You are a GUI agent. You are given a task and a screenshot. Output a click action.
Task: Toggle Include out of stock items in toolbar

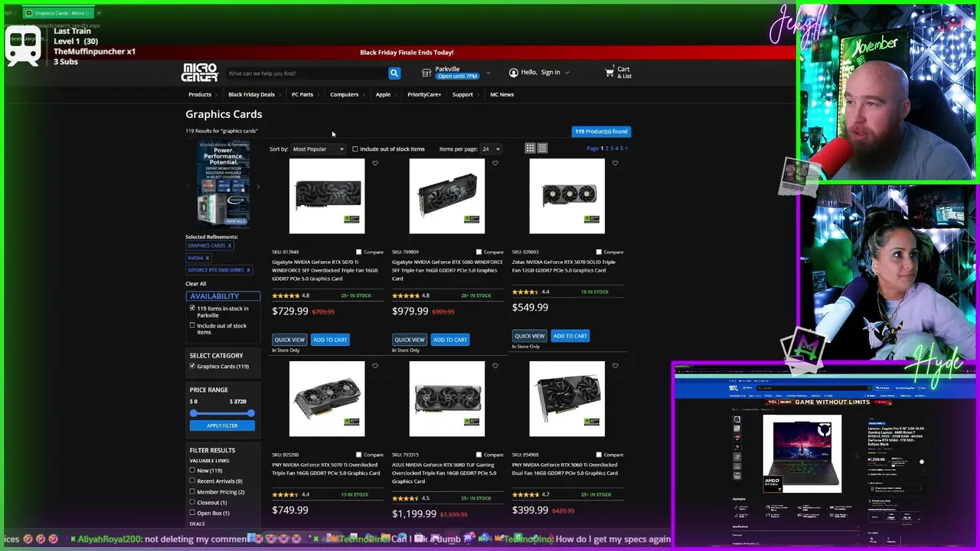[x=355, y=149]
